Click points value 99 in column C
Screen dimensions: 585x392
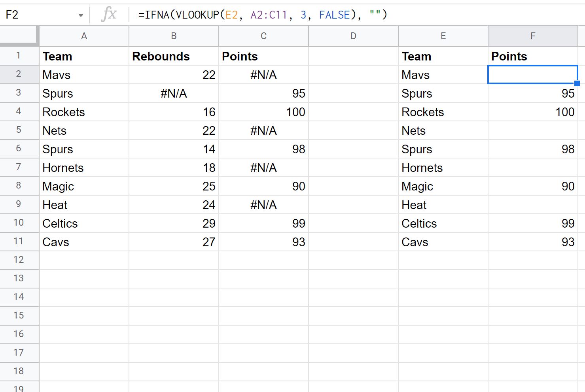299,224
